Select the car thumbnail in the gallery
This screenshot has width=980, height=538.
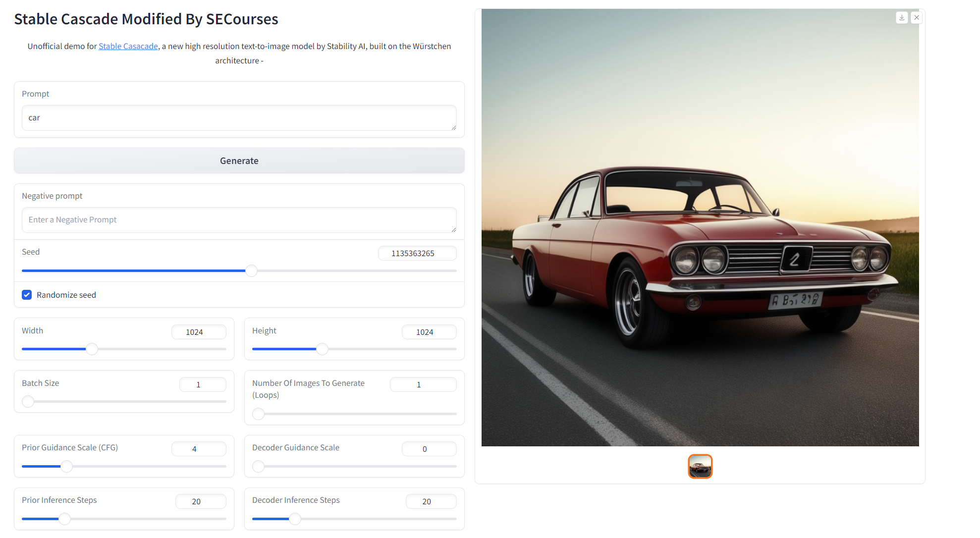tap(700, 466)
